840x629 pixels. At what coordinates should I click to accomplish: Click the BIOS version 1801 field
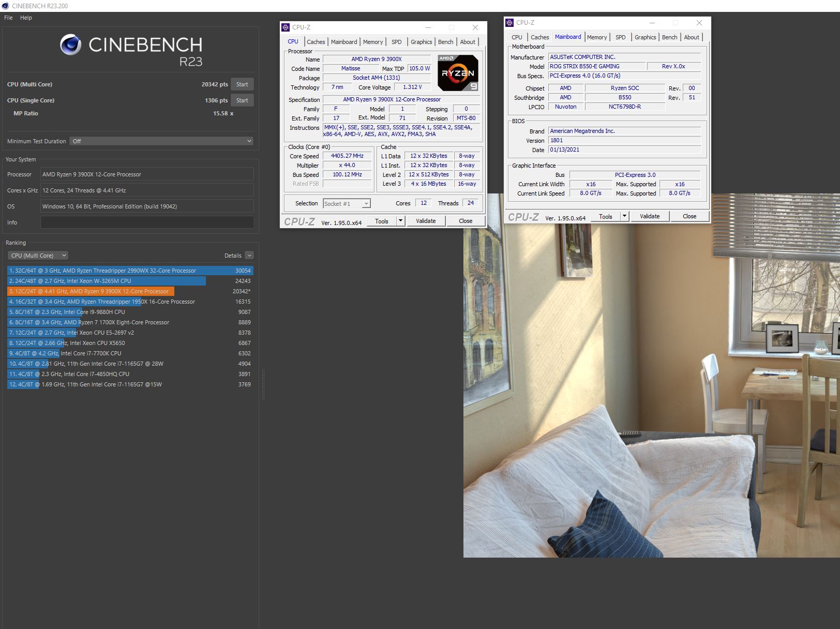624,140
